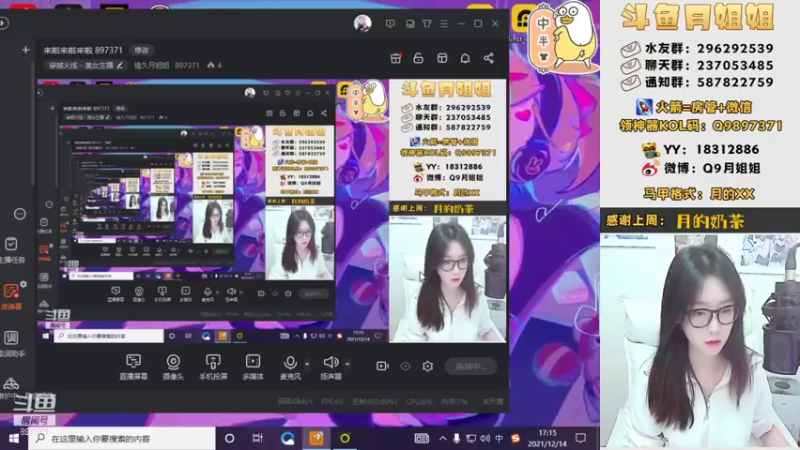Click the 码率:0kb/s status text

coord(295,402)
